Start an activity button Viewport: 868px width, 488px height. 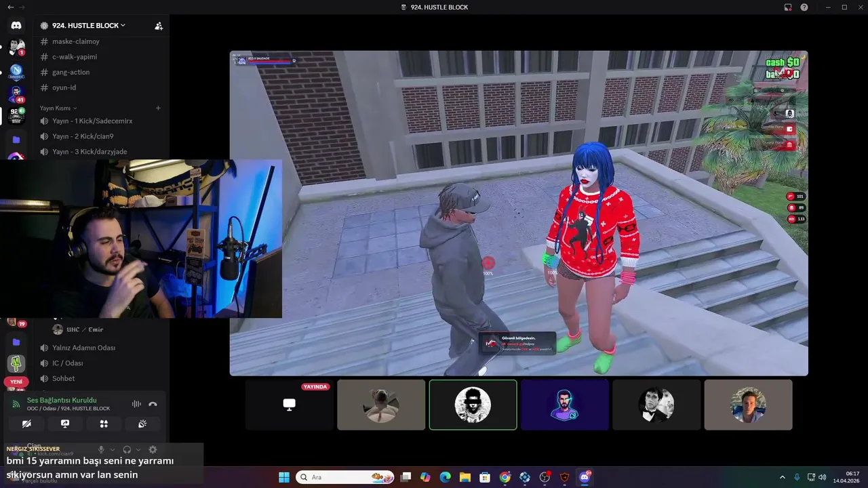click(104, 424)
